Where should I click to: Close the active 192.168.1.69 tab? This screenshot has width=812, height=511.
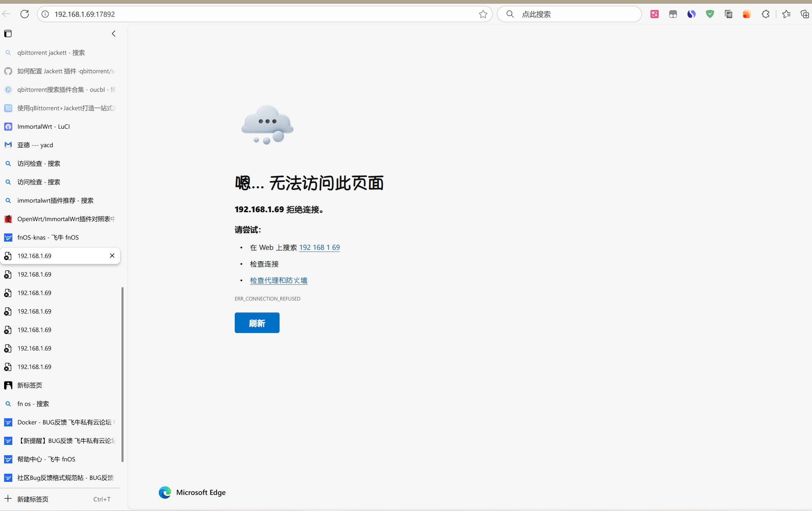[x=112, y=256]
